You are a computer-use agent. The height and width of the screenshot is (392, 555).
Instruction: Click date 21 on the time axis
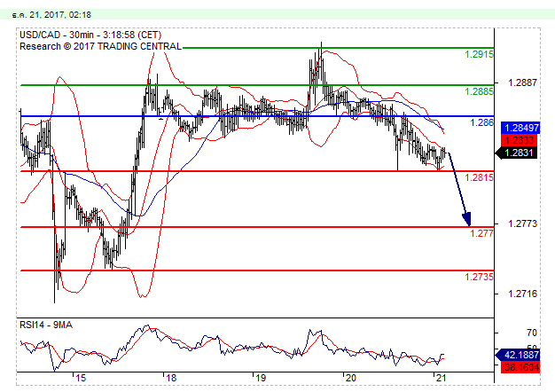click(x=441, y=378)
